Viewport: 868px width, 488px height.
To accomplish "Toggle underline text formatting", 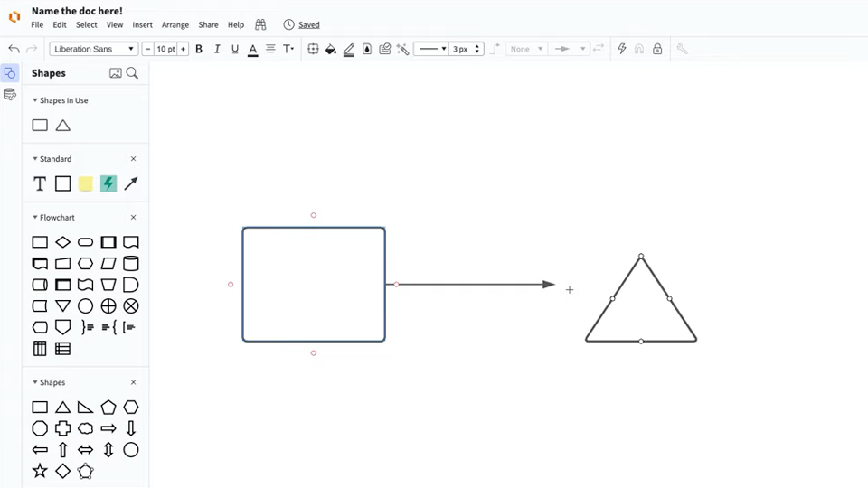I will [235, 49].
